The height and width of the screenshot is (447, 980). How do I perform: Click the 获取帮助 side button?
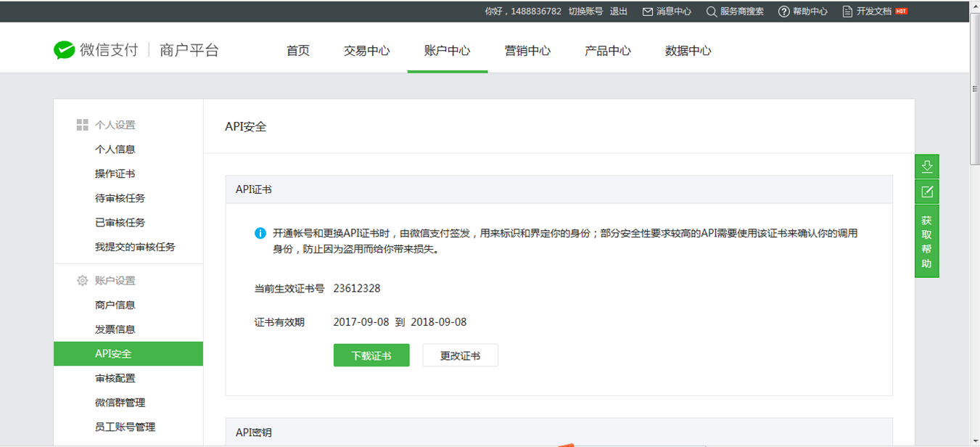(927, 242)
